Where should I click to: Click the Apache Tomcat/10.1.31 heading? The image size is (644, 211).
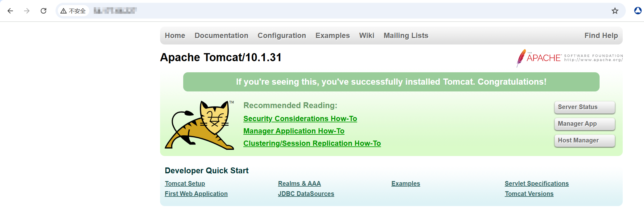[x=221, y=57]
